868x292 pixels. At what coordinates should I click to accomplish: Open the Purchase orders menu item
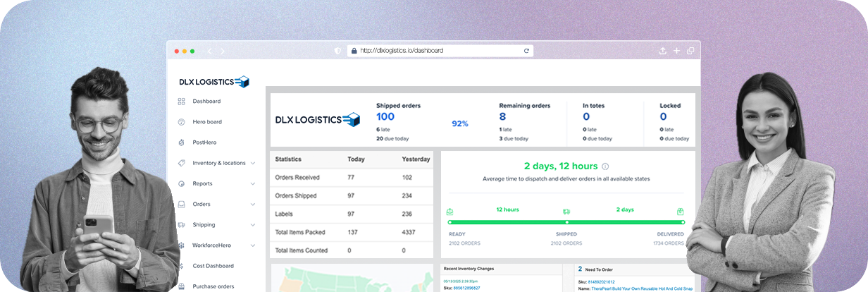(x=213, y=286)
